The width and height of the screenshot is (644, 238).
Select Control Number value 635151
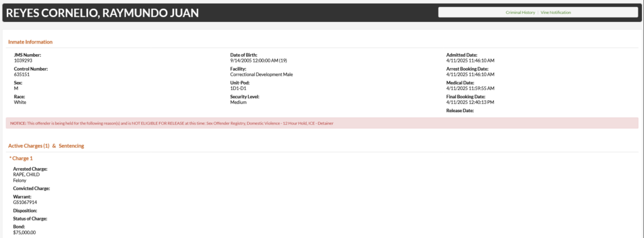22,74
